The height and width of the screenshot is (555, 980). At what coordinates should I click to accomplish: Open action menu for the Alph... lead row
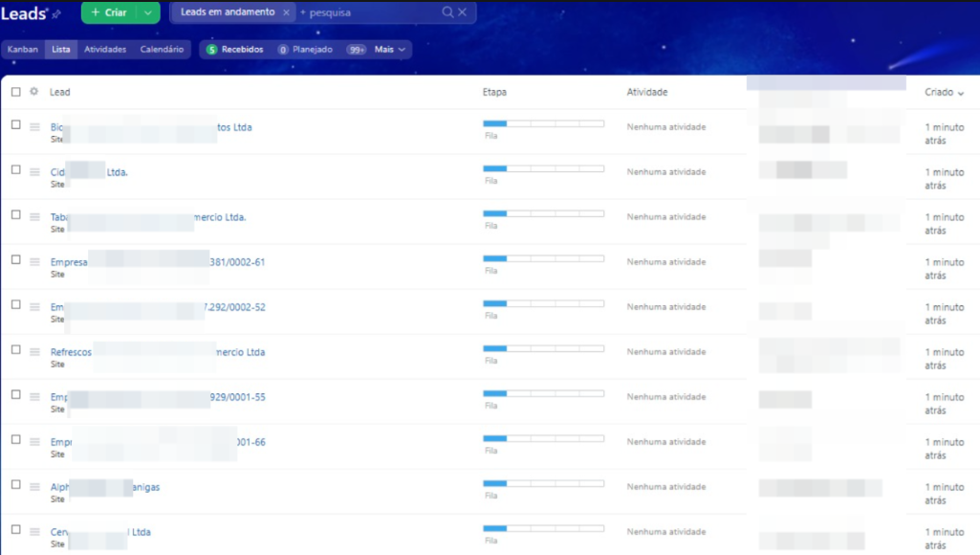pyautogui.click(x=34, y=487)
